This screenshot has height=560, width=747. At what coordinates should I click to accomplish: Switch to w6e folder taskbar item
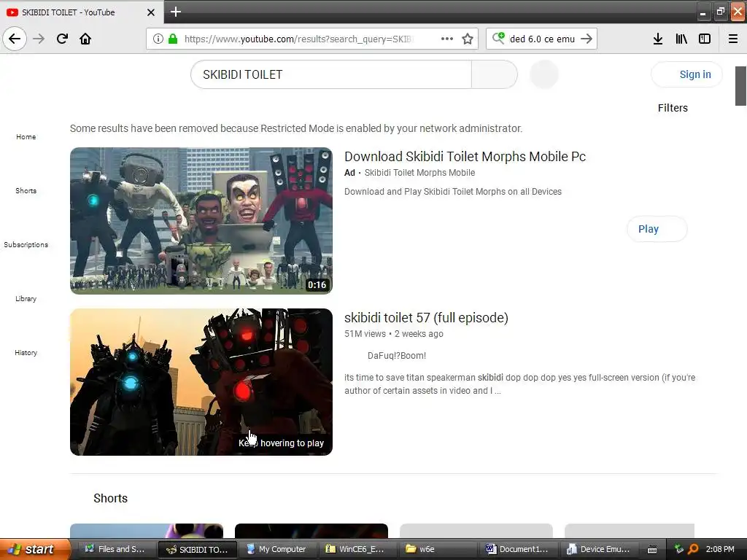[x=438, y=549]
